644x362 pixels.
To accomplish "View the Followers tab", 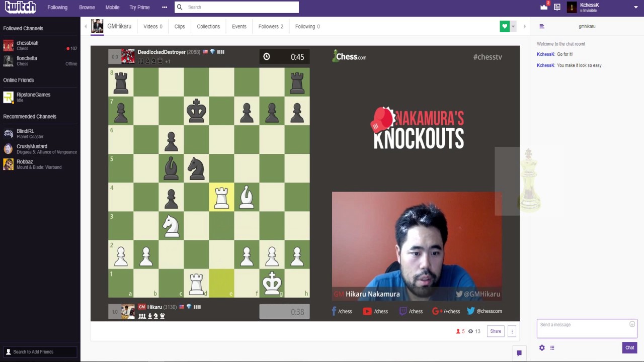I will 271,26.
